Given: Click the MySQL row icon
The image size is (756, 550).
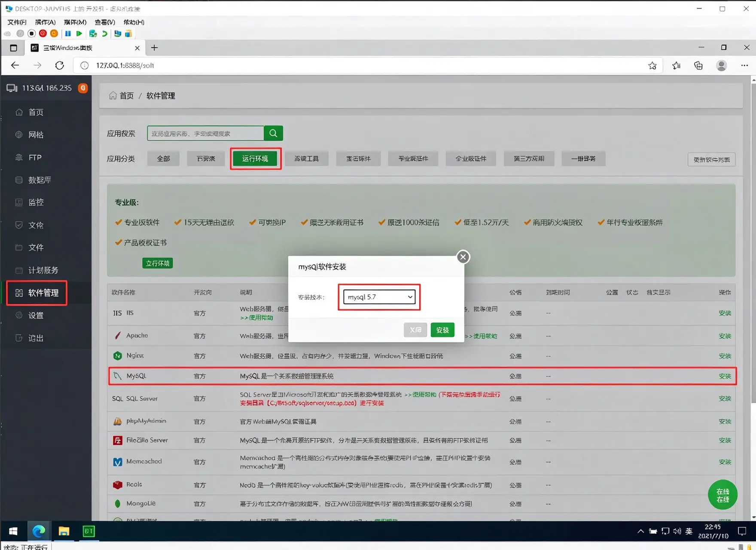Looking at the screenshot, I should pos(117,376).
